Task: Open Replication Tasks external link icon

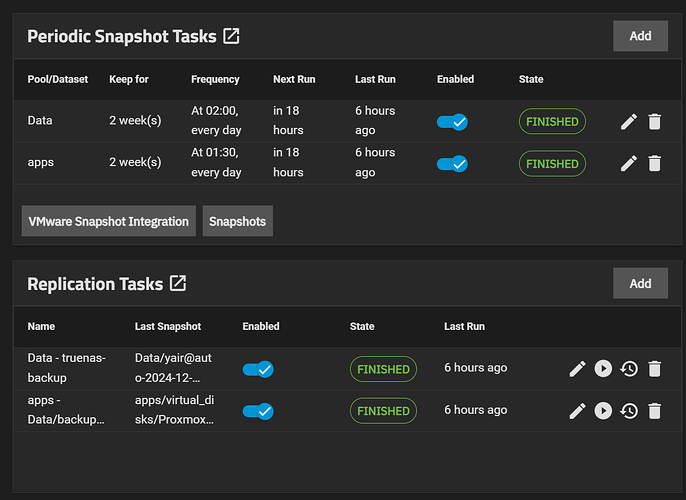Action: (178, 283)
